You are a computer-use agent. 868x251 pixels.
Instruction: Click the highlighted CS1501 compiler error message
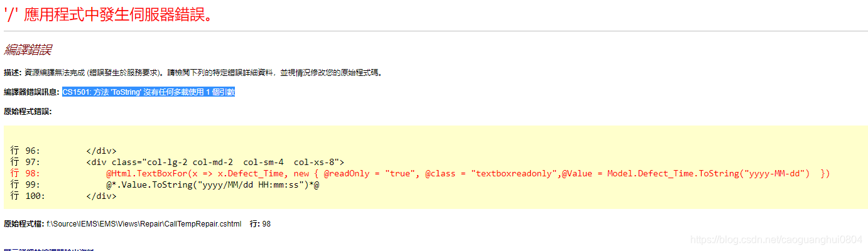pos(148,92)
